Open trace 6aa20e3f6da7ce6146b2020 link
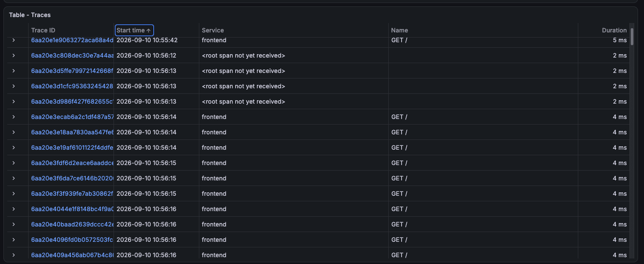644x264 pixels. (x=72, y=178)
